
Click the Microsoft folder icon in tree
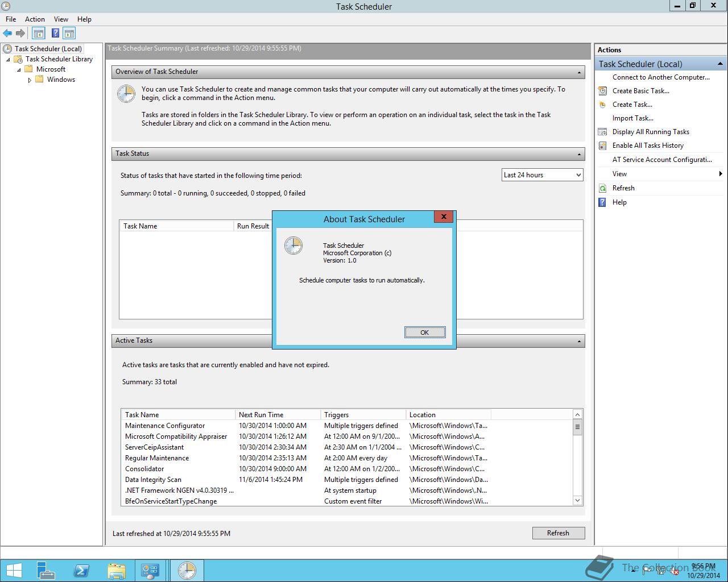point(28,69)
